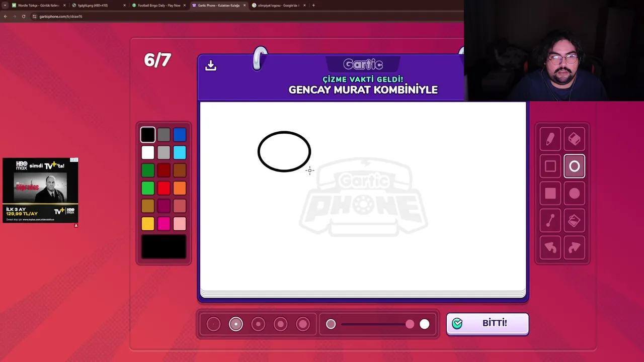
Task: Download the drawing using the download icon
Action: (x=211, y=65)
